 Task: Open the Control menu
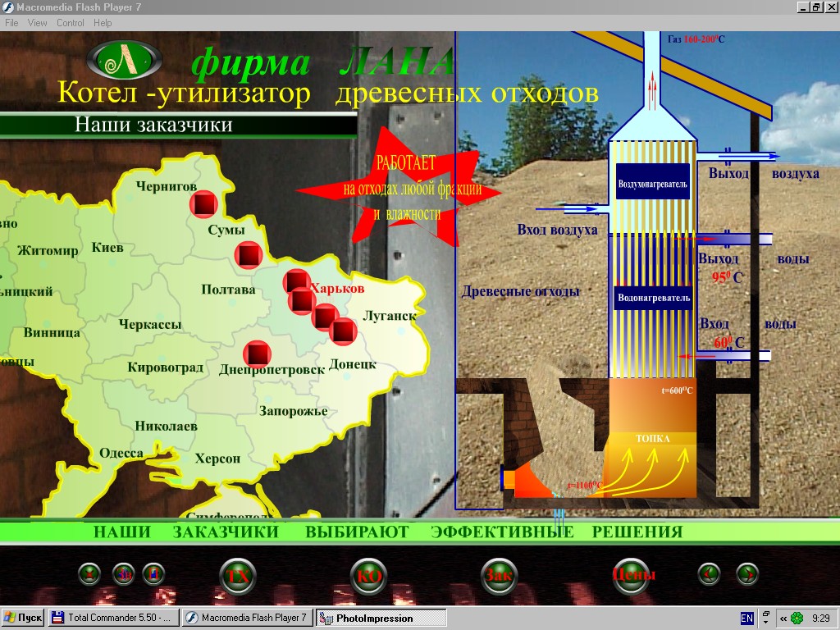point(71,23)
